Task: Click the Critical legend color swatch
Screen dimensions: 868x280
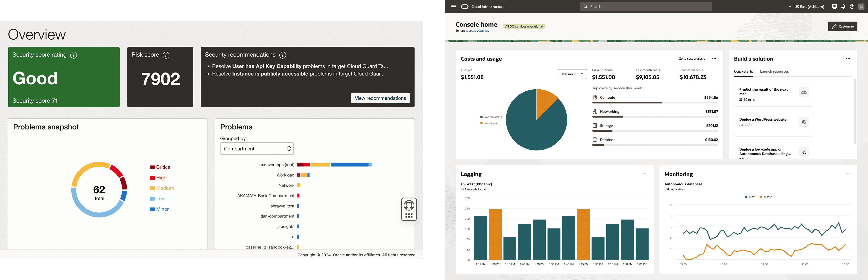Action: 152,167
